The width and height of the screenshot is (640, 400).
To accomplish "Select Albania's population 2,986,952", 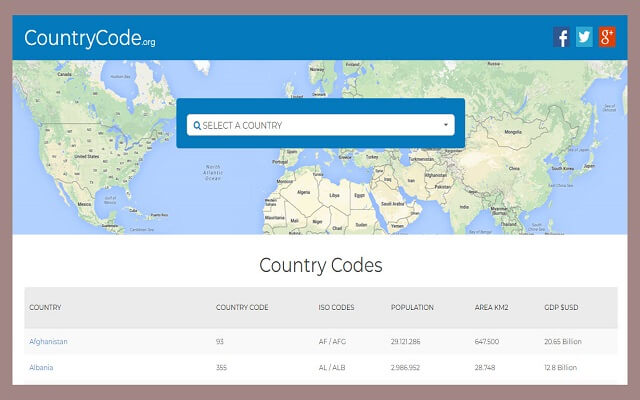I will tap(405, 367).
